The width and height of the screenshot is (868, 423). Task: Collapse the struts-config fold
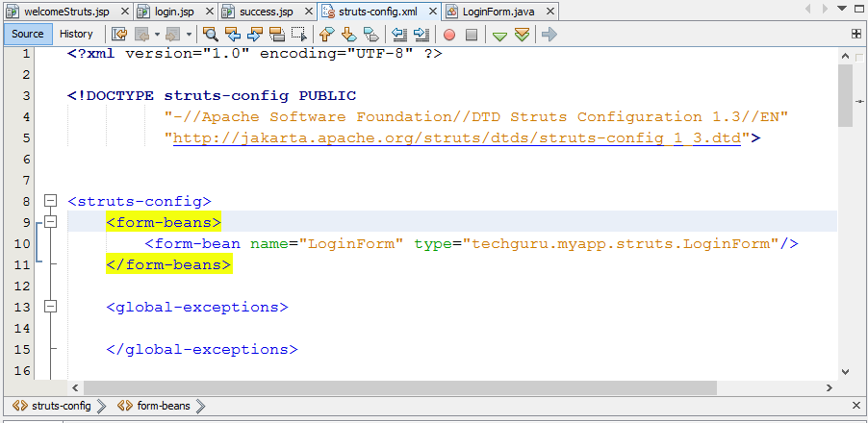tap(50, 200)
